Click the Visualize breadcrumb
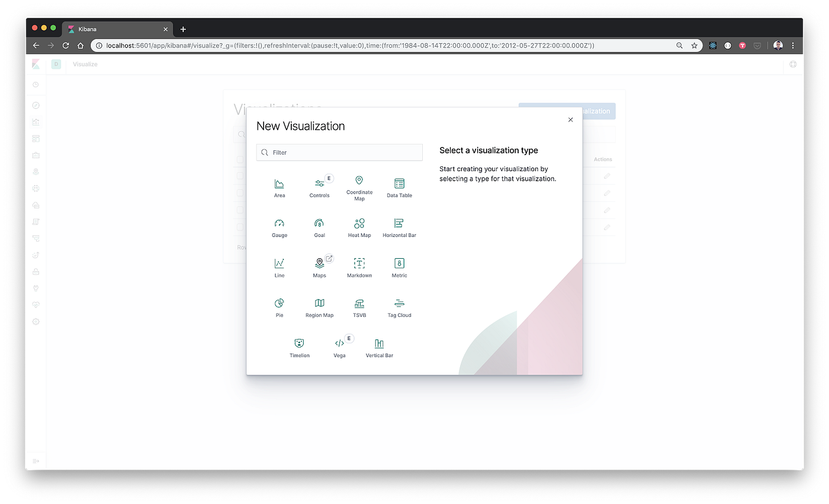Screen dimensions: 829x504 click(85, 64)
